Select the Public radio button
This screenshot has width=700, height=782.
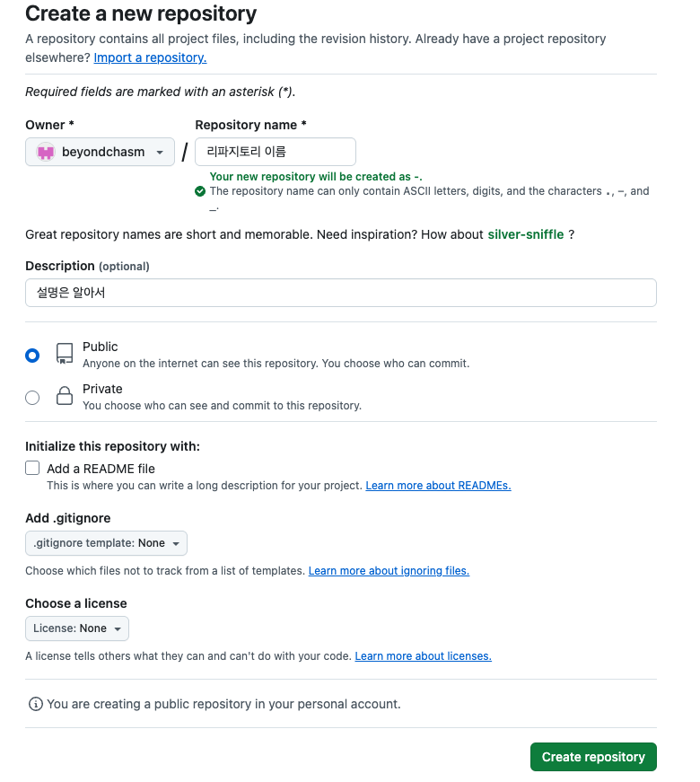point(32,355)
